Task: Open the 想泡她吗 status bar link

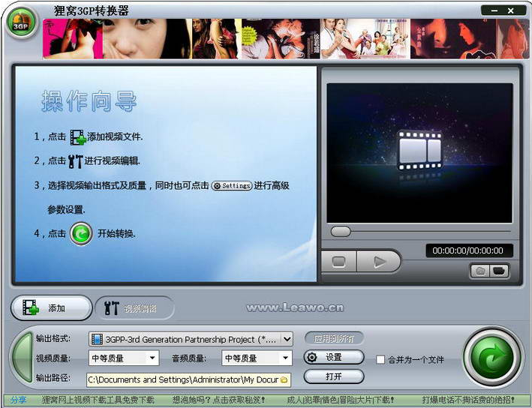Action: pyautogui.click(x=219, y=400)
